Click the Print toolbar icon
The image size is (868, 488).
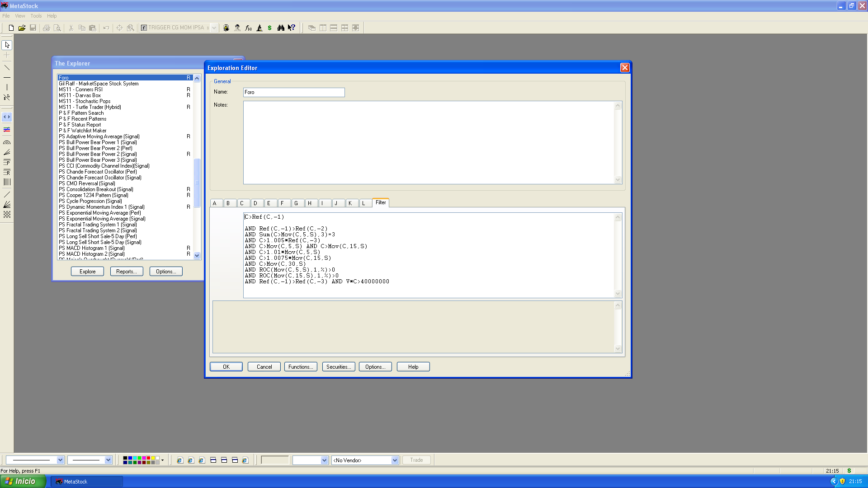(46, 28)
